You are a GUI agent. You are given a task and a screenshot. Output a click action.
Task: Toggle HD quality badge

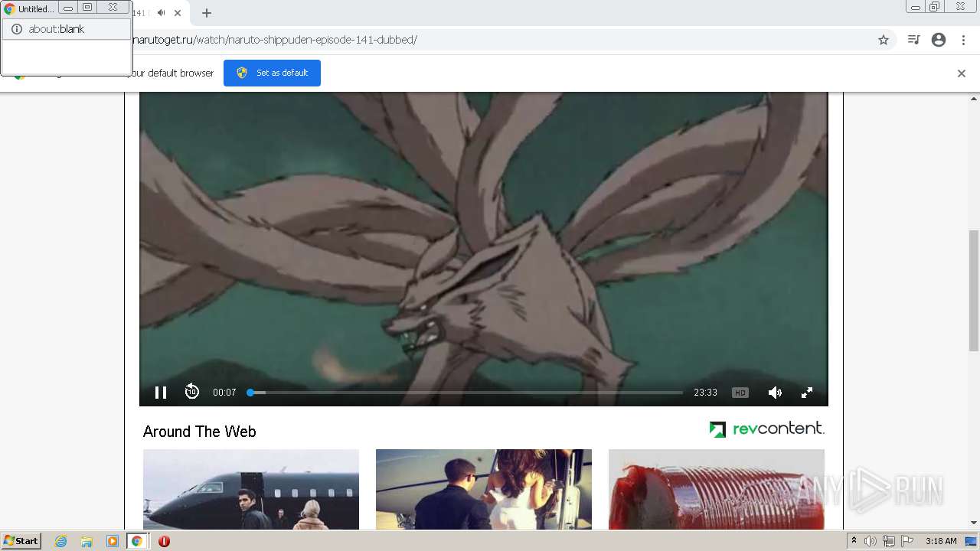tap(740, 393)
